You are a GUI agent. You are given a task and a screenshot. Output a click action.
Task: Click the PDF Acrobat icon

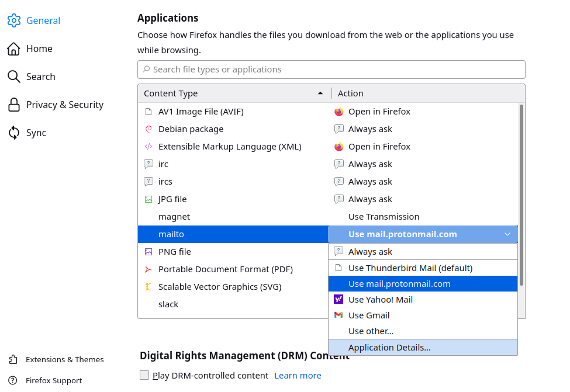(148, 269)
